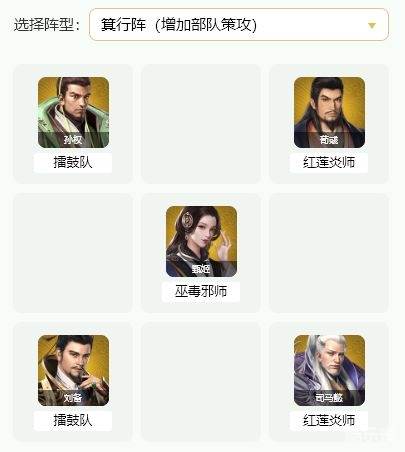Click 红莲炎师 label under 荀彧
Viewport: 405px width, 452px height.
[x=329, y=163]
